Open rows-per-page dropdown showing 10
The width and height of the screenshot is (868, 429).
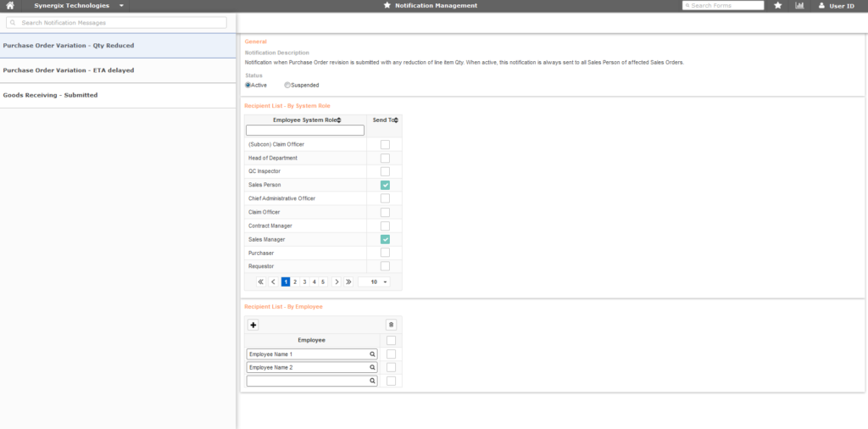click(374, 281)
